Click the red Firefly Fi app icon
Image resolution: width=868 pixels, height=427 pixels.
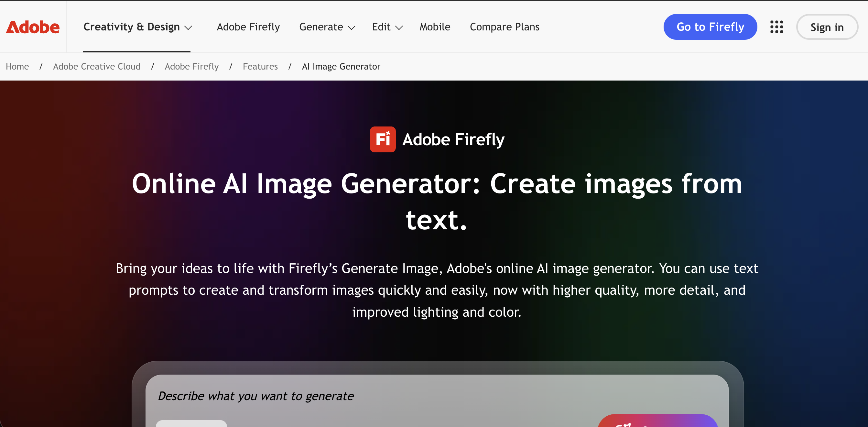[383, 139]
